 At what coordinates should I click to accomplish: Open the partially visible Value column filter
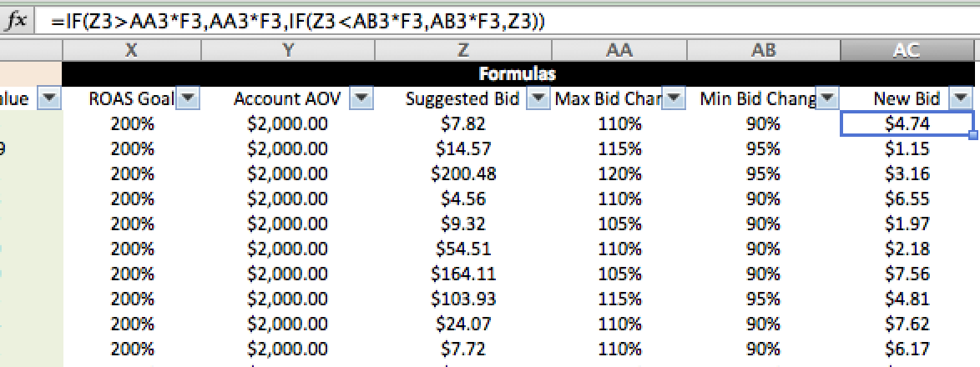(x=49, y=98)
